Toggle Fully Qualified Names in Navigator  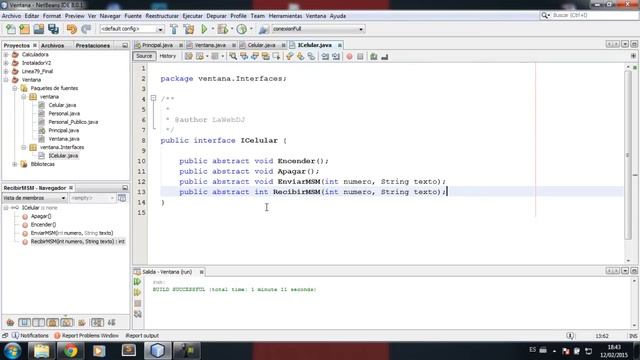82,322
